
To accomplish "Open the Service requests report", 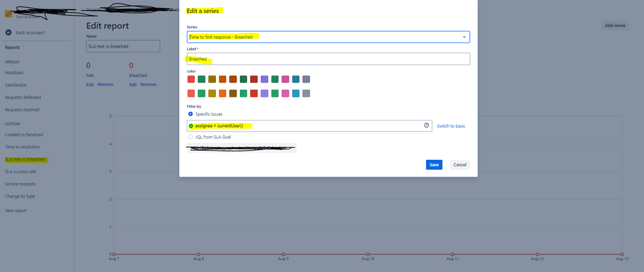I will 20,184.
